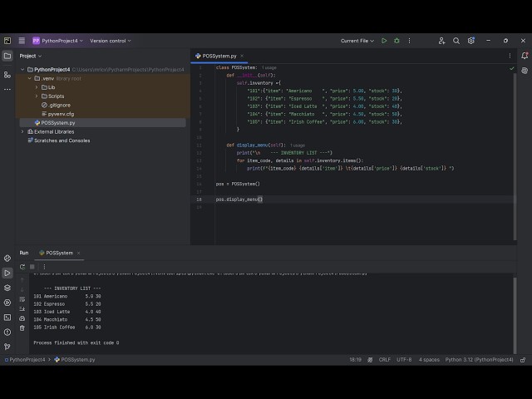Collapse the PythonProject4 root folder
This screenshot has width=532, height=399.
22,70
